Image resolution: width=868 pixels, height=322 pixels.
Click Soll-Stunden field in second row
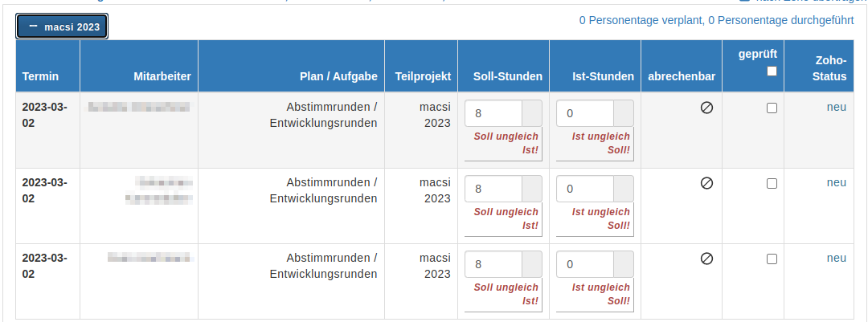tap(493, 189)
